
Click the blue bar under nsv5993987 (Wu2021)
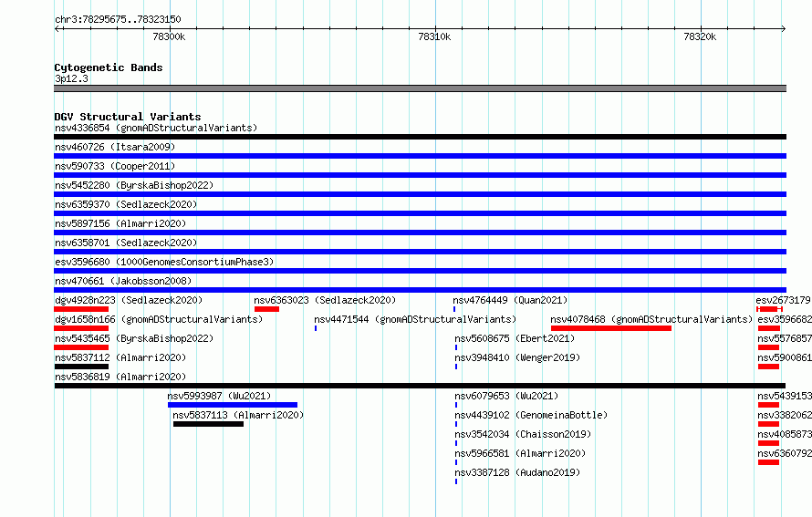click(x=233, y=405)
